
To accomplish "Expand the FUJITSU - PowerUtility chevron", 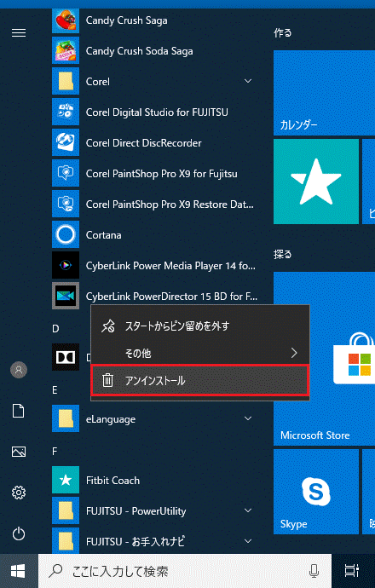I will [248, 510].
